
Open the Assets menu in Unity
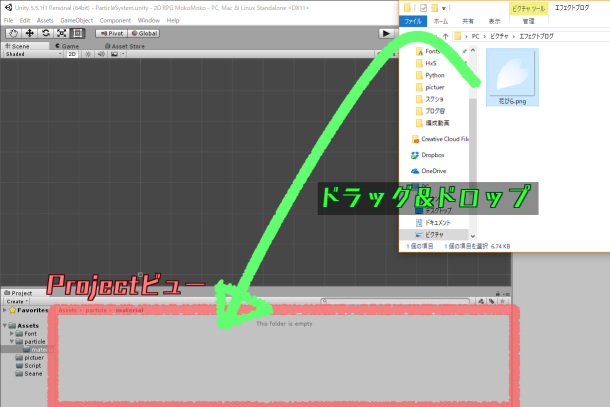(45, 20)
